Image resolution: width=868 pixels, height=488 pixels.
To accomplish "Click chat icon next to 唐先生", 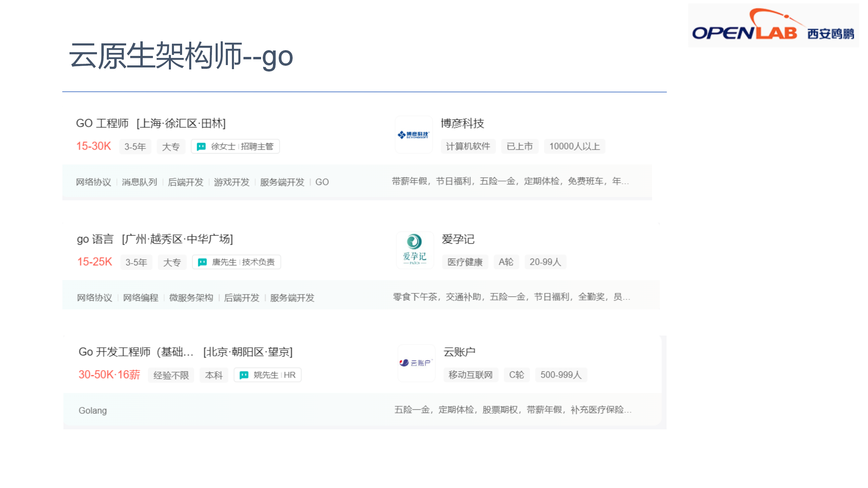I will 202,262.
